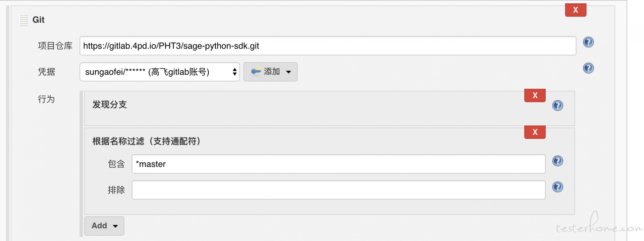Screen dimensions: 644x241
Task: Click help icon for project repository field
Action: pyautogui.click(x=588, y=42)
